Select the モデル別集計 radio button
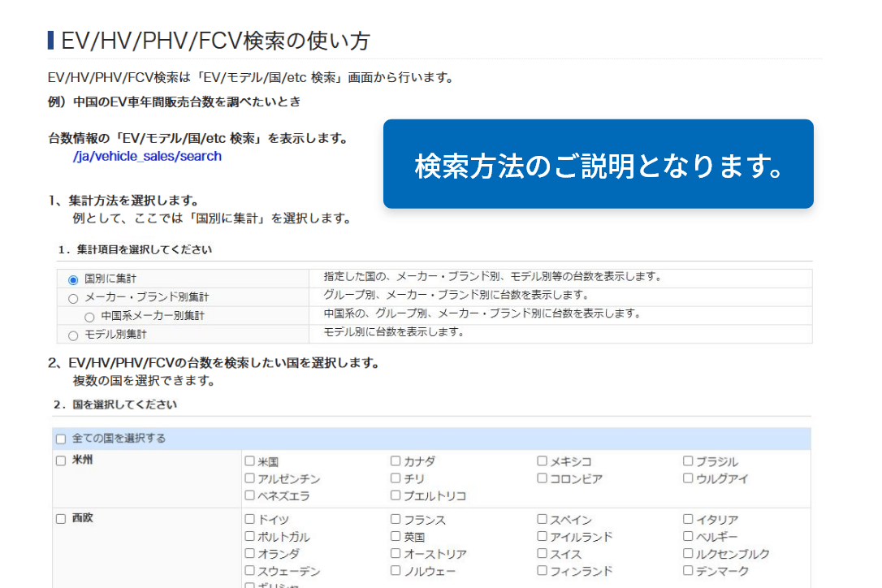882x588 pixels. 73,335
